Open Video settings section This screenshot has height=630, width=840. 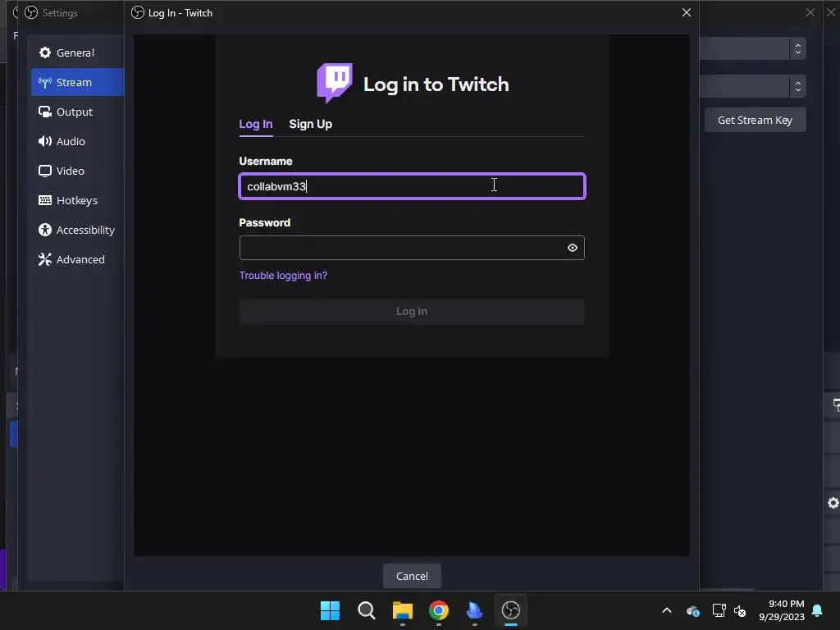(x=77, y=171)
